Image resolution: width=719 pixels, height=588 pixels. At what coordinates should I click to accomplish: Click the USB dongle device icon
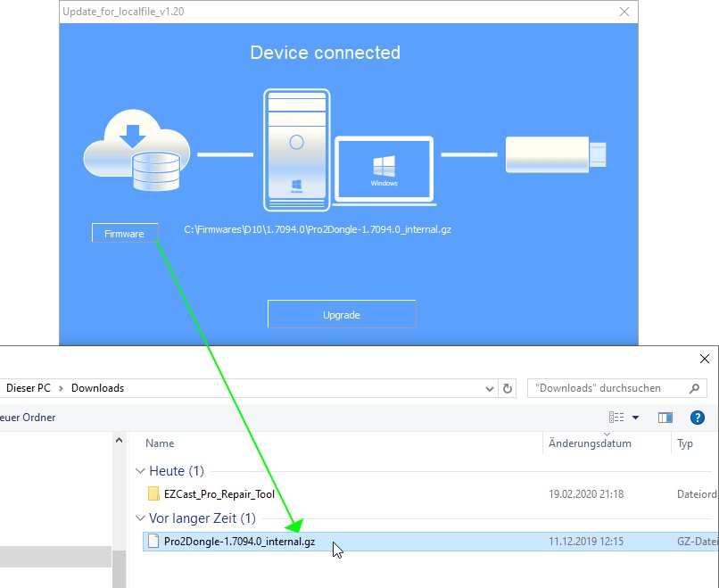(x=555, y=154)
